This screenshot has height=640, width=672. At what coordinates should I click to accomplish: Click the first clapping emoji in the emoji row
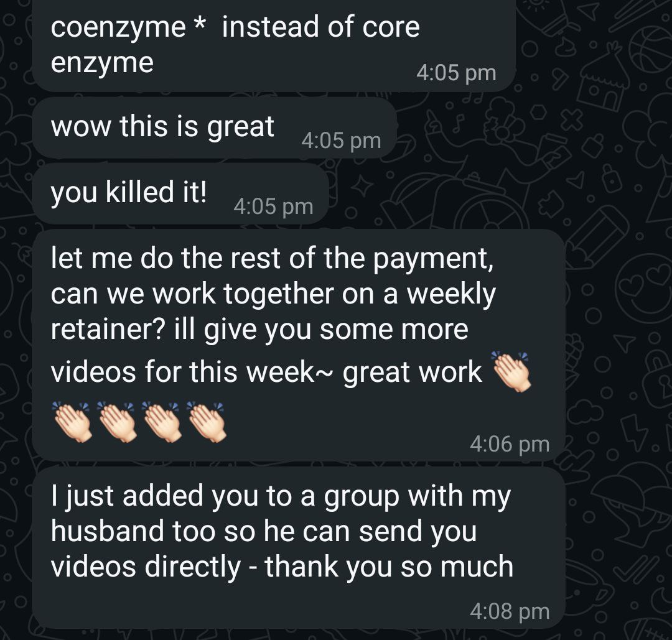click(72, 422)
